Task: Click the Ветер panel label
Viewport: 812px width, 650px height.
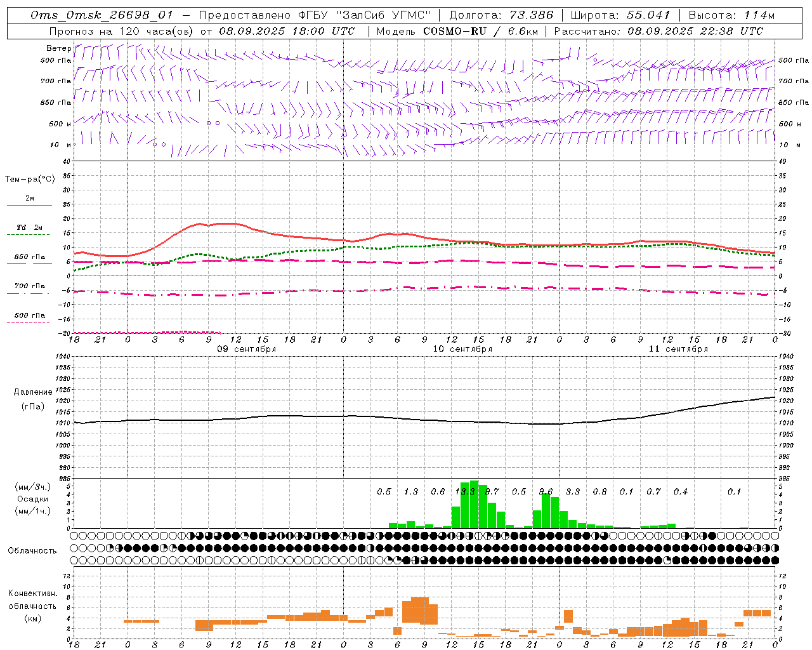Action: 58,48
